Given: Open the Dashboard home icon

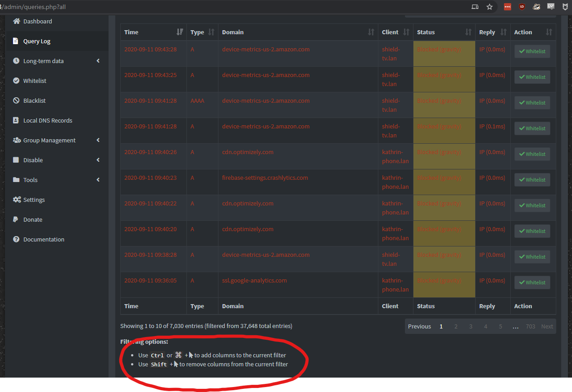Looking at the screenshot, I should 16,21.
